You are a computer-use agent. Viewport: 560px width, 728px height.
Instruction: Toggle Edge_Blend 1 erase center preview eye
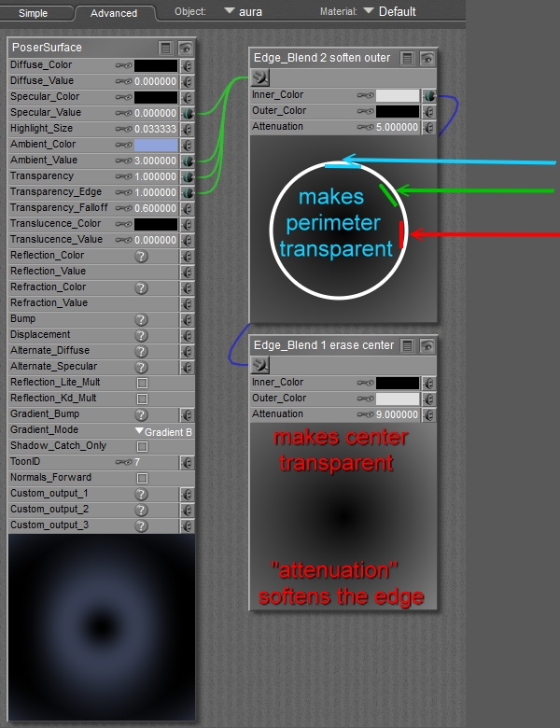427,346
